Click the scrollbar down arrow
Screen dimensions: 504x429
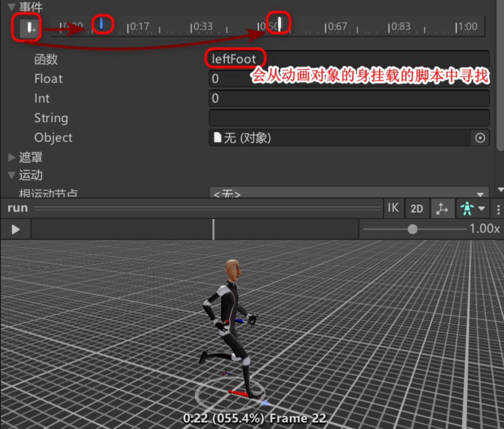[x=501, y=190]
